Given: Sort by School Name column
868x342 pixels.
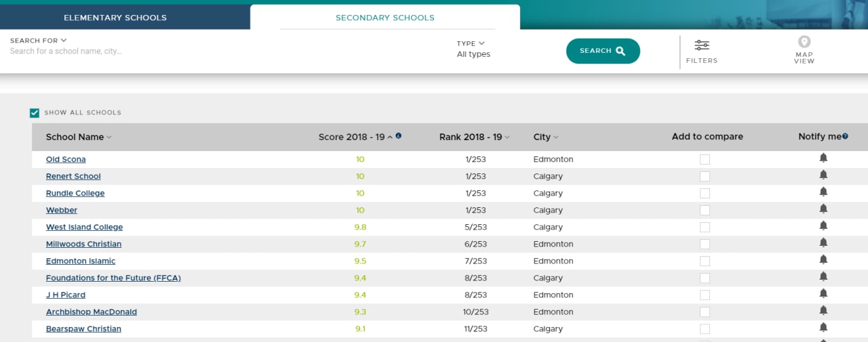Looking at the screenshot, I should (x=79, y=137).
